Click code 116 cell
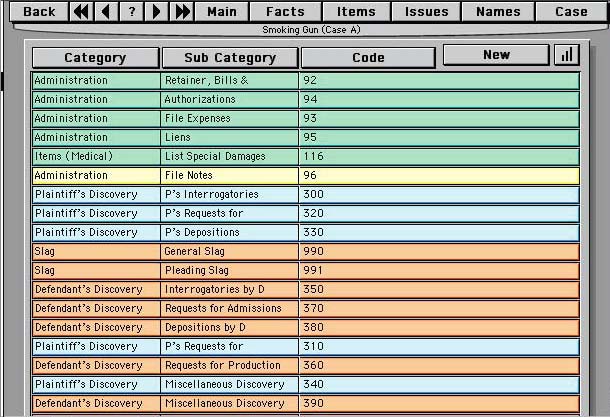This screenshot has height=417, width=610. (x=440, y=156)
